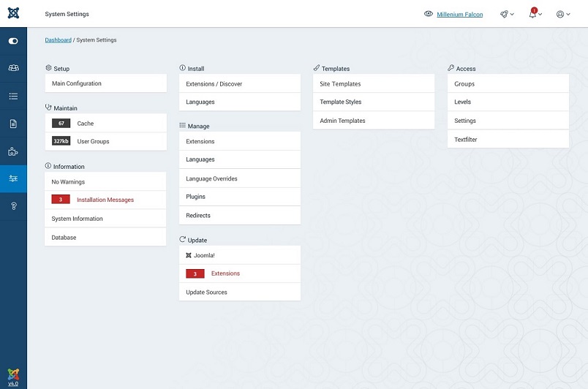Toggle the sidebar menu switch
This screenshot has height=389, width=588.
coord(13,41)
